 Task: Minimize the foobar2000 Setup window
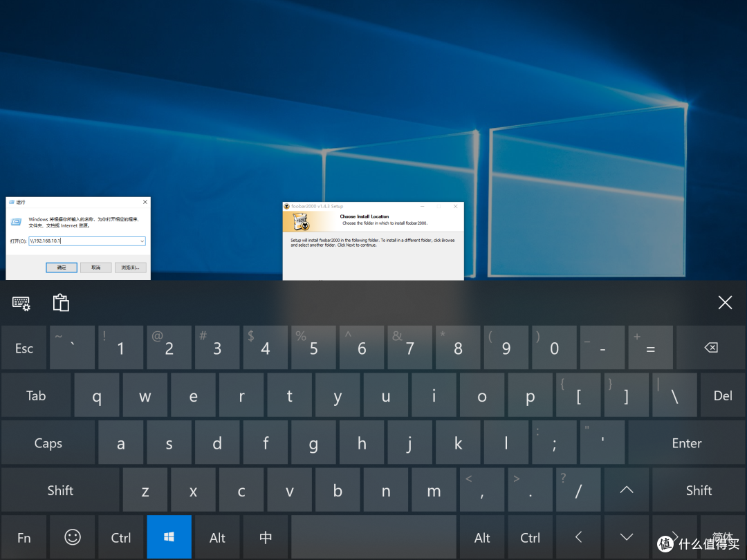(x=422, y=206)
